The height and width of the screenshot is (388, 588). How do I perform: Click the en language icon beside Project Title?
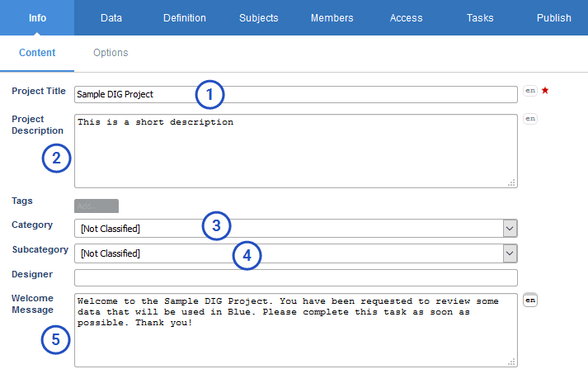click(x=530, y=91)
